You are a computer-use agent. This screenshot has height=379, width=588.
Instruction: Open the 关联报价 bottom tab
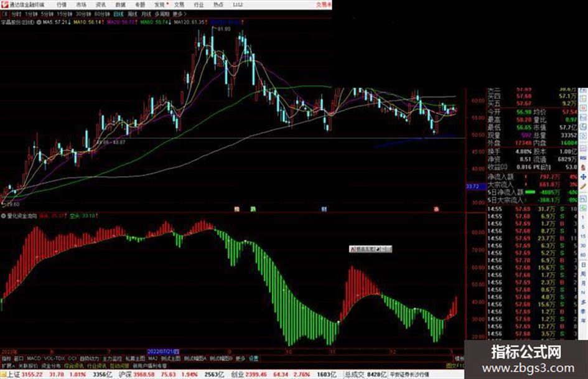pos(28,365)
